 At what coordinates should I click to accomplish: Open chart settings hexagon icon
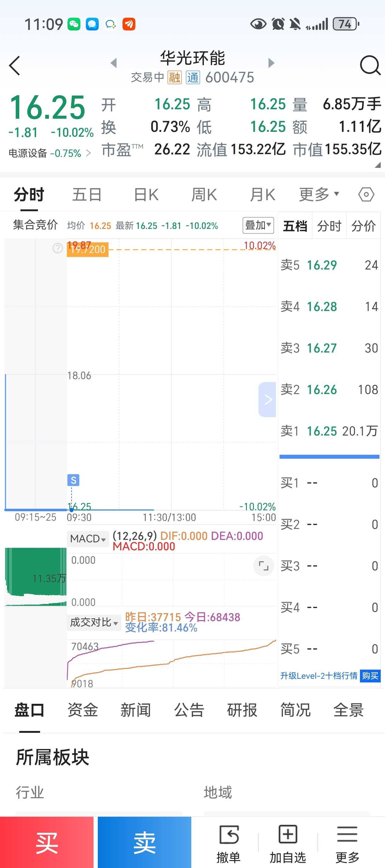(366, 194)
